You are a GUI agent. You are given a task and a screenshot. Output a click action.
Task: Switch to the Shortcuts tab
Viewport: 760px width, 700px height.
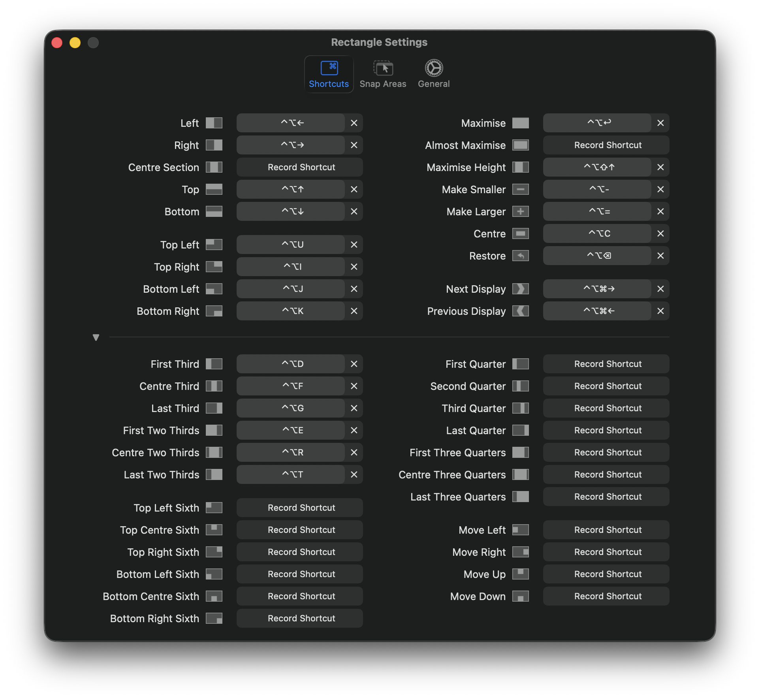coord(329,74)
